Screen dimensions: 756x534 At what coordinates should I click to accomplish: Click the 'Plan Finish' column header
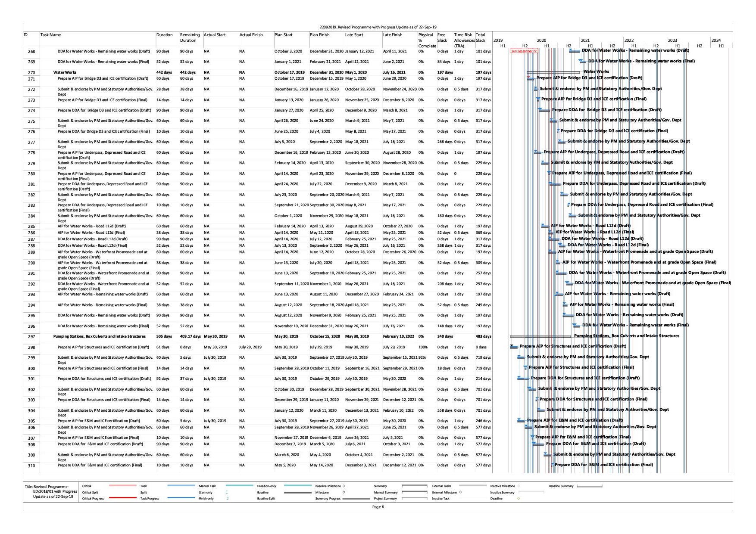(319, 35)
